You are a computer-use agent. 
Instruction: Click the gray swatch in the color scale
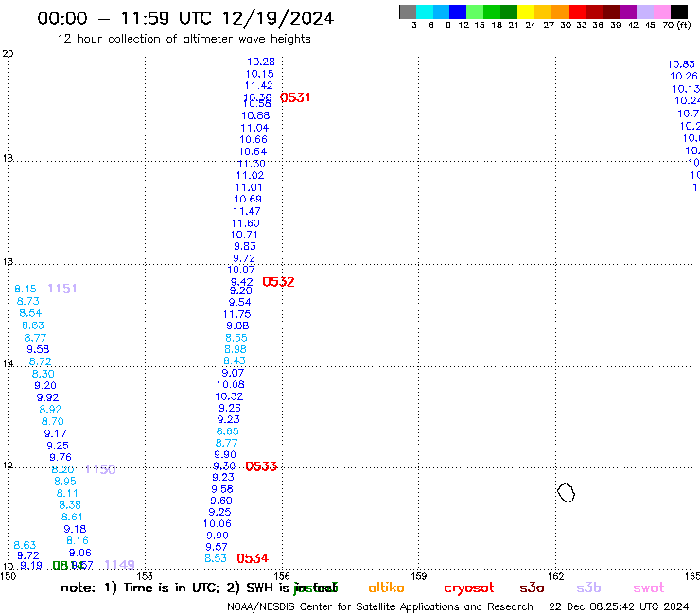(x=408, y=11)
